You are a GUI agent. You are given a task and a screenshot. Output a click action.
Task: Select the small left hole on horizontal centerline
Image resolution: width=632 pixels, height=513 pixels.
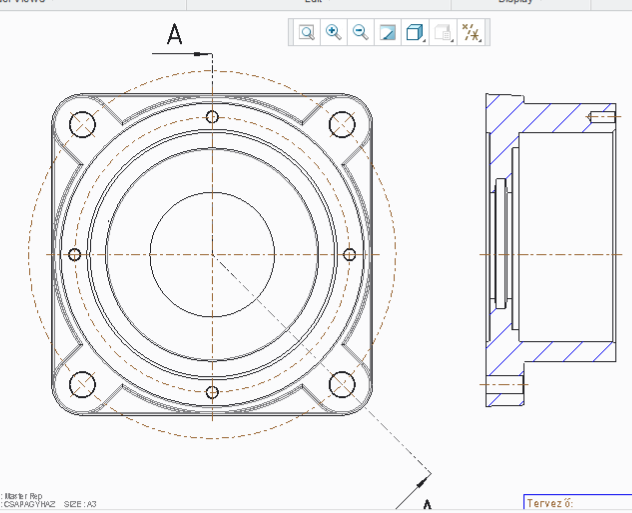[x=75, y=255]
